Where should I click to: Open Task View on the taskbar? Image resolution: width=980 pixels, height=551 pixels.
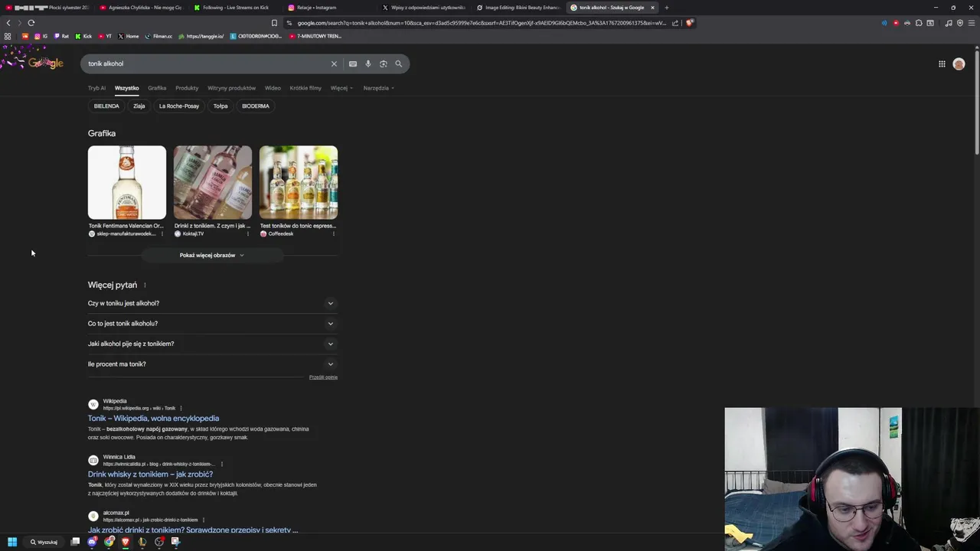pos(75,542)
